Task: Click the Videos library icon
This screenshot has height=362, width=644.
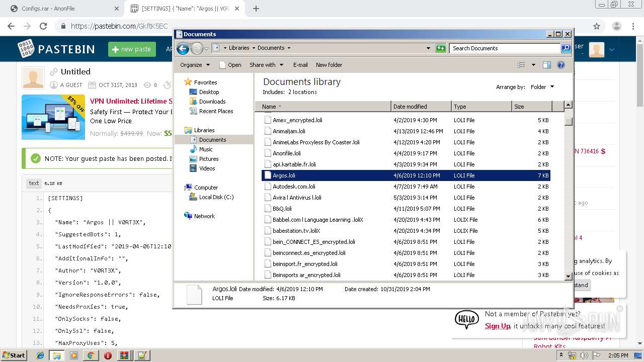Action: coord(193,168)
